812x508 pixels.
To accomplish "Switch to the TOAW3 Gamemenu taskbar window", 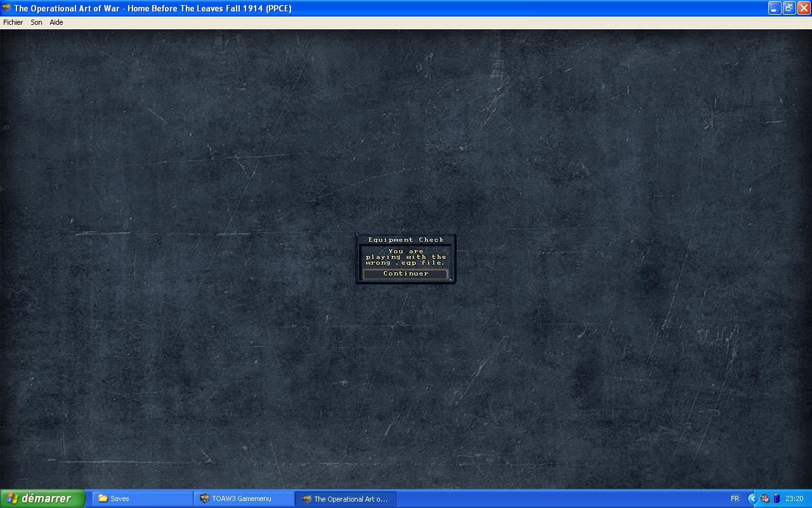I will [x=244, y=498].
